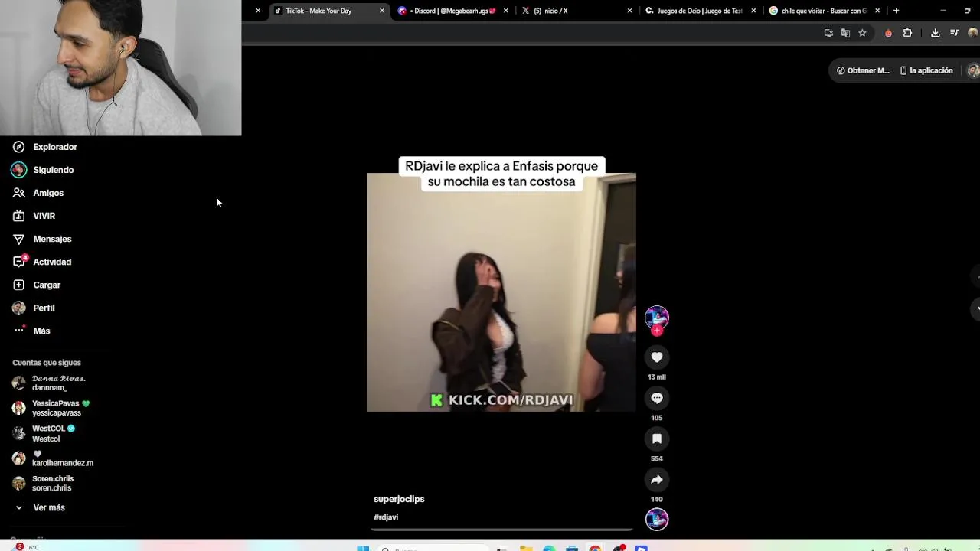Switch to the Discord @Megabearhugs tab
Viewport: 980px width, 551px height.
tap(452, 11)
